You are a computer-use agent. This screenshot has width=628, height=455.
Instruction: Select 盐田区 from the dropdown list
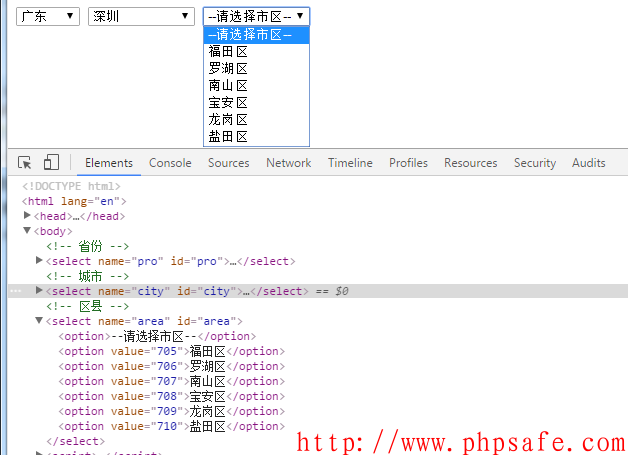tap(256, 137)
